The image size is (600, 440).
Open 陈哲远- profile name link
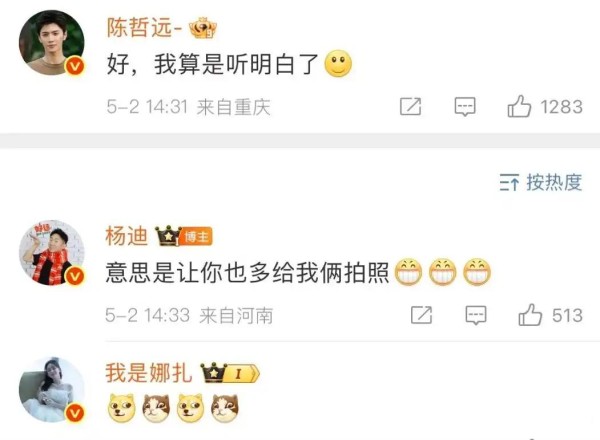click(x=144, y=28)
